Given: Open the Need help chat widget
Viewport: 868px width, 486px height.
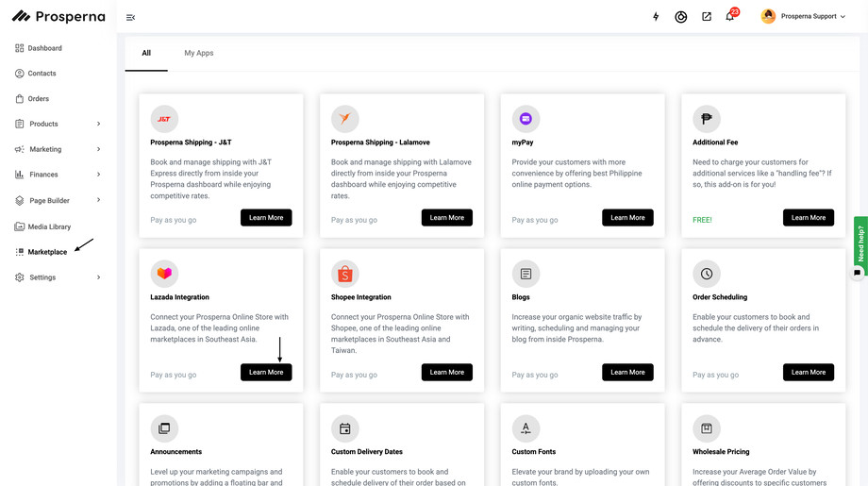Looking at the screenshot, I should [x=860, y=243].
